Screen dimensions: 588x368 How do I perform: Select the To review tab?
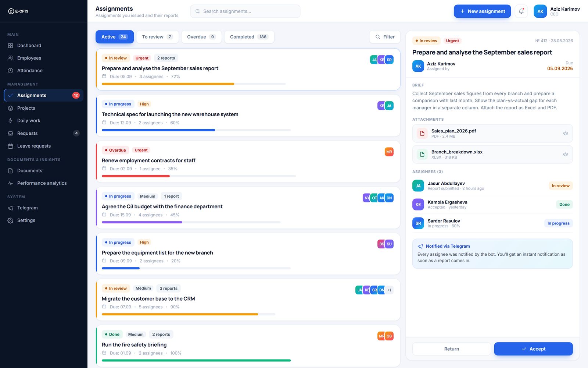point(157,37)
